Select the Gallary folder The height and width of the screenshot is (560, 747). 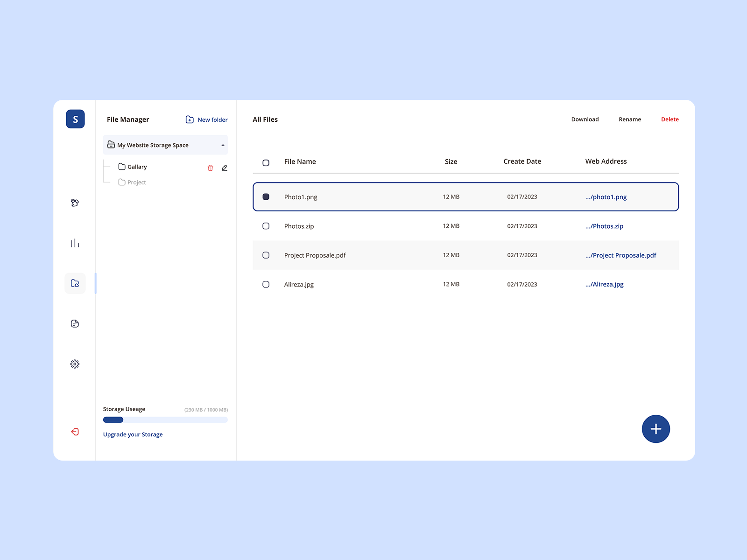pyautogui.click(x=133, y=167)
